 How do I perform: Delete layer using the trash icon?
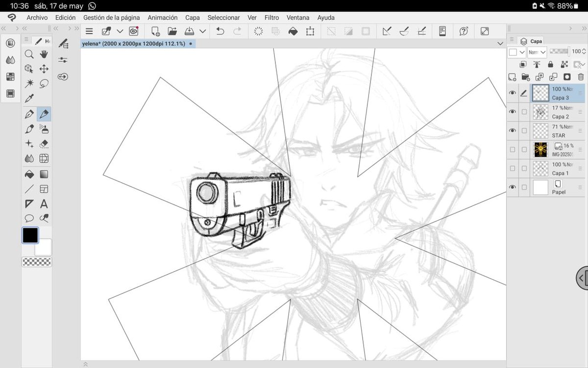point(581,77)
